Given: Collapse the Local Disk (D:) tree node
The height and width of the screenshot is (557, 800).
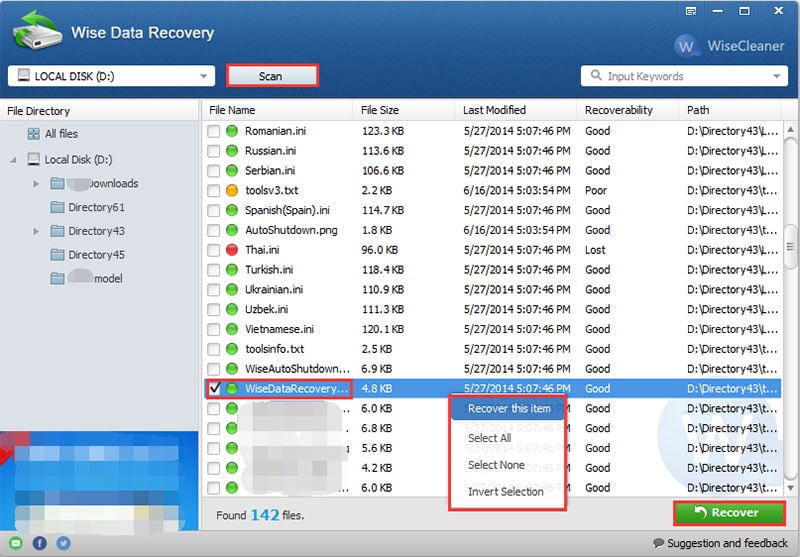Looking at the screenshot, I should (x=14, y=160).
